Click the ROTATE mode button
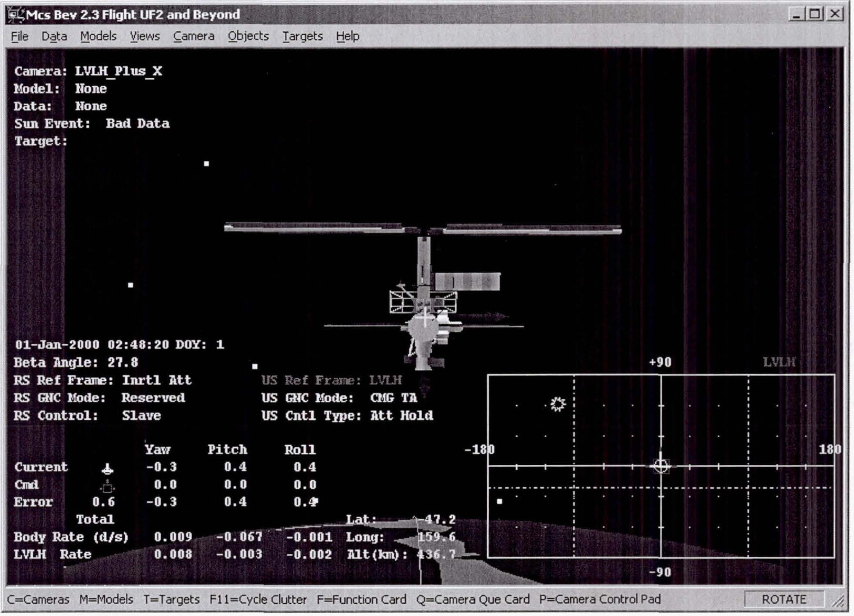This screenshot has width=854, height=616. [x=784, y=599]
